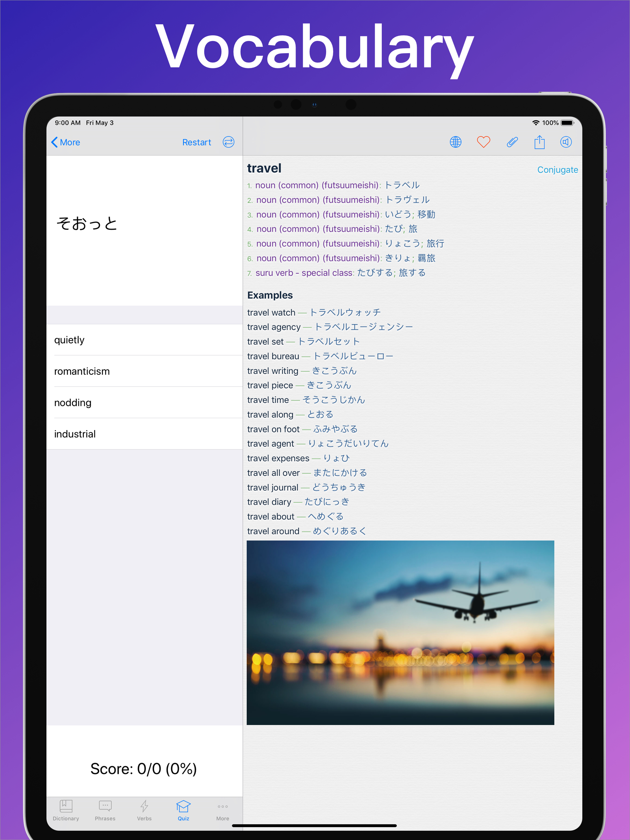Restart the quiz
Screen dimensions: 630x840
(x=197, y=142)
